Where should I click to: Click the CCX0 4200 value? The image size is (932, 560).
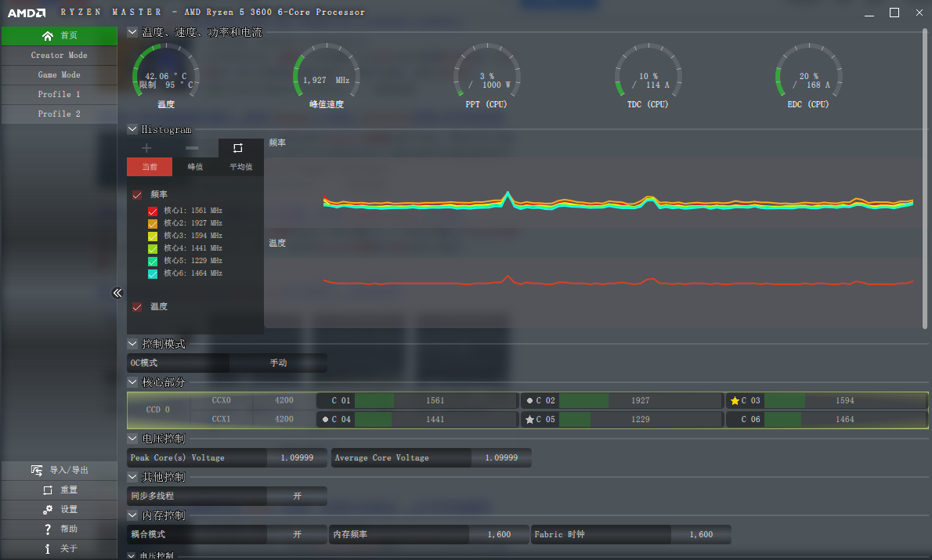[x=284, y=401]
